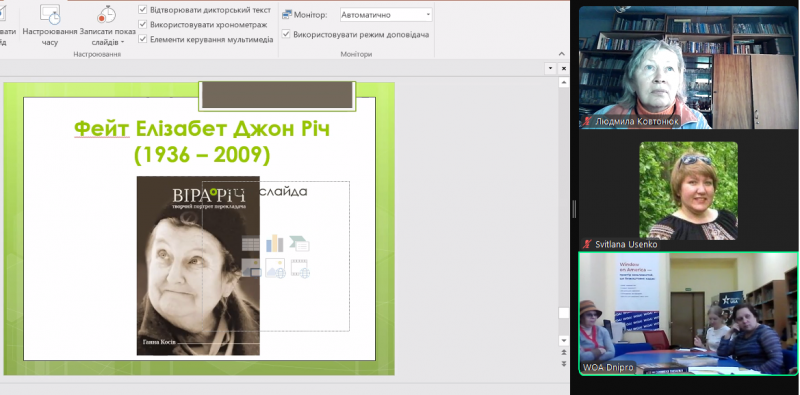Insert pictures via placeholder icon
This screenshot has width=800, height=395.
(x=251, y=268)
